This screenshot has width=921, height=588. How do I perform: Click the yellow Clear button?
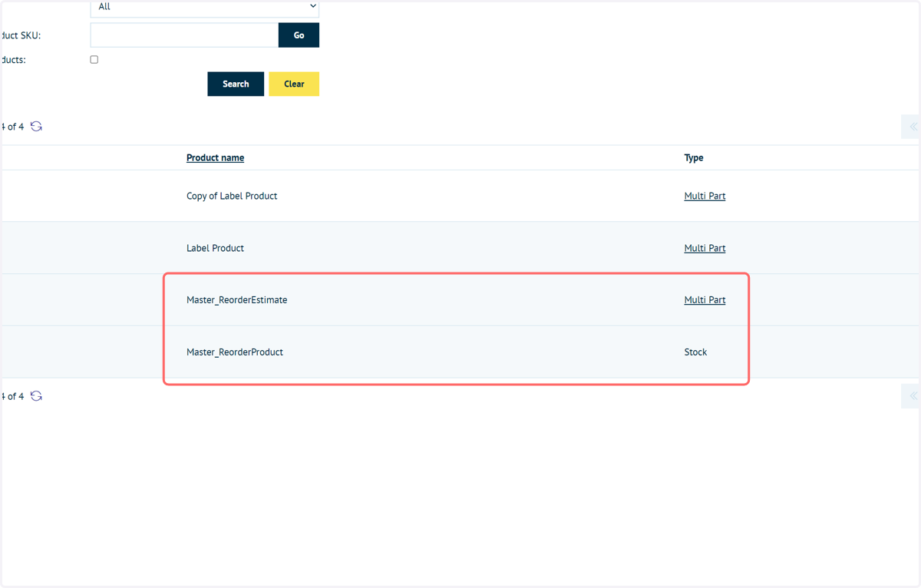coord(294,84)
